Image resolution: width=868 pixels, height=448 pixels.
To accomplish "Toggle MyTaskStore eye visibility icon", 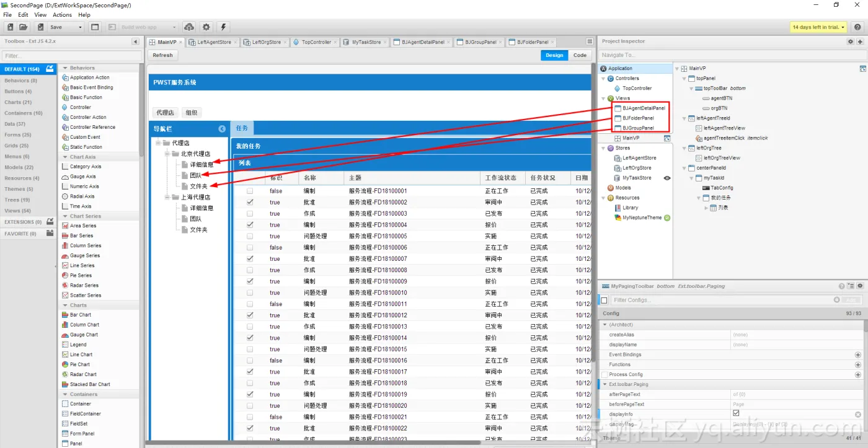I will (x=667, y=178).
